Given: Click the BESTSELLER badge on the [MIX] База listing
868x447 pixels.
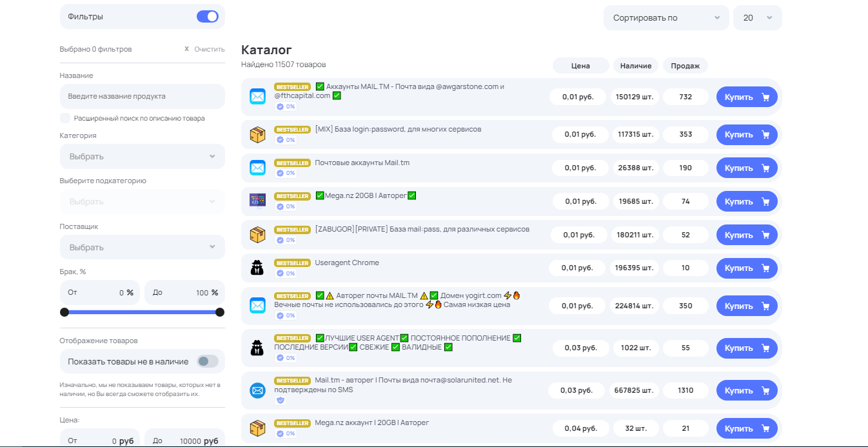Looking at the screenshot, I should [x=292, y=130].
